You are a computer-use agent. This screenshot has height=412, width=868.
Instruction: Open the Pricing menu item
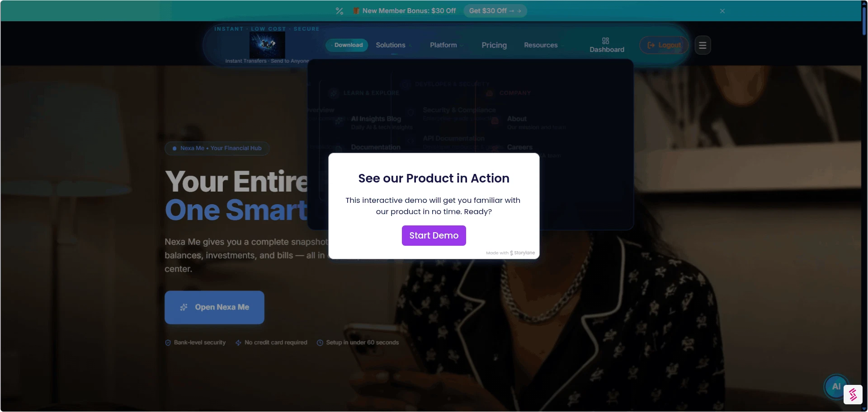(494, 45)
